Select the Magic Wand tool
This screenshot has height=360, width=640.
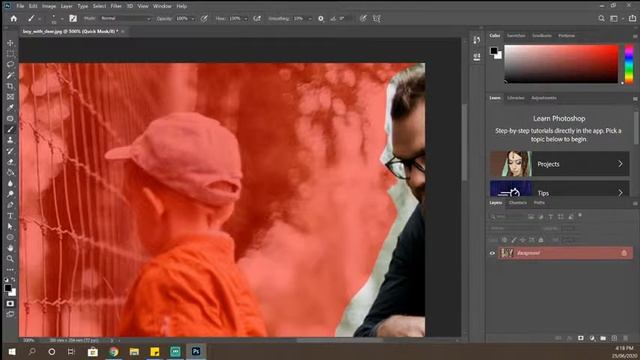click(x=11, y=75)
